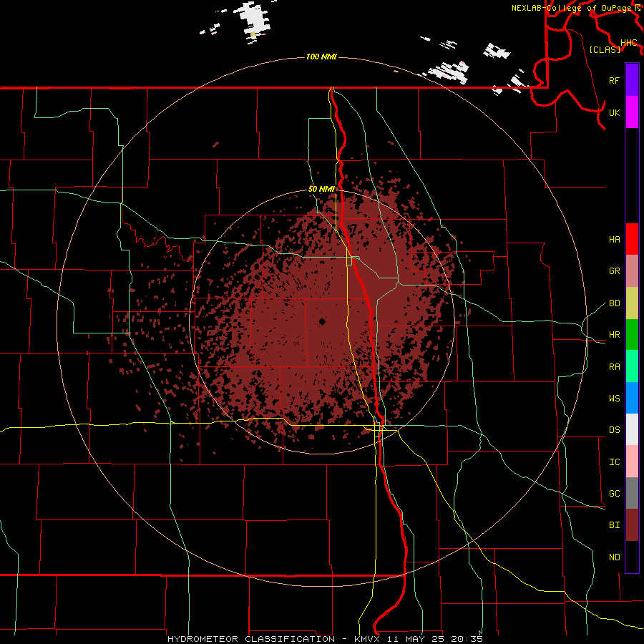Click the [CLAS] label
The width and height of the screenshot is (644, 644).
[605, 49]
